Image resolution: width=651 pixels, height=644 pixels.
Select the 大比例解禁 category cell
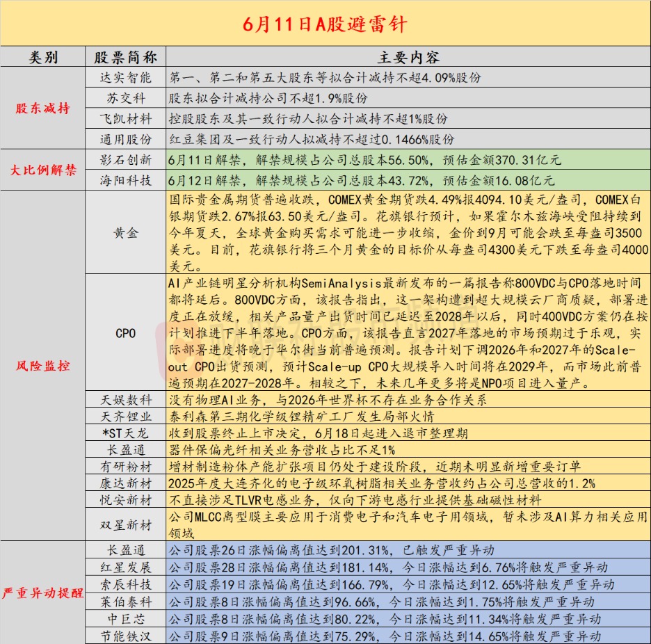point(42,170)
